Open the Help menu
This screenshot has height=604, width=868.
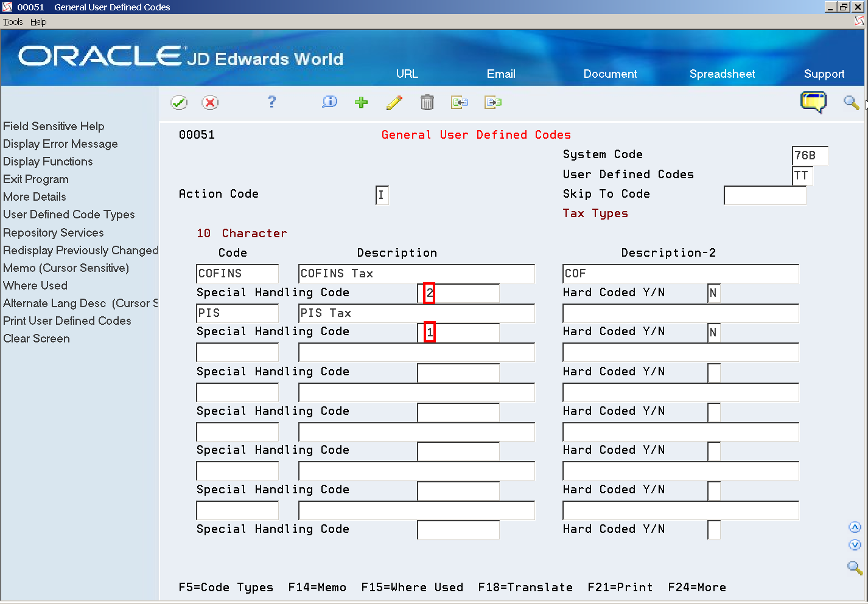tap(38, 22)
